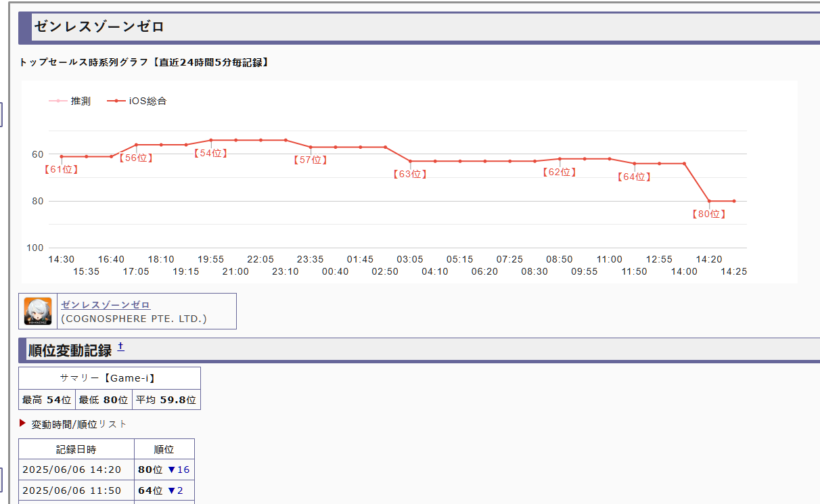The image size is (820, 504).
Task: Click the 【64位】 data label on chart
Action: point(634,177)
